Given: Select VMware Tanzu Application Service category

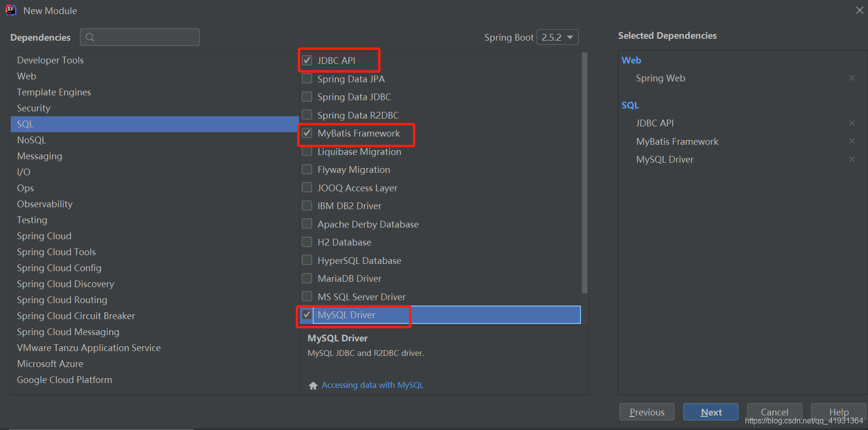Looking at the screenshot, I should pos(154,348).
